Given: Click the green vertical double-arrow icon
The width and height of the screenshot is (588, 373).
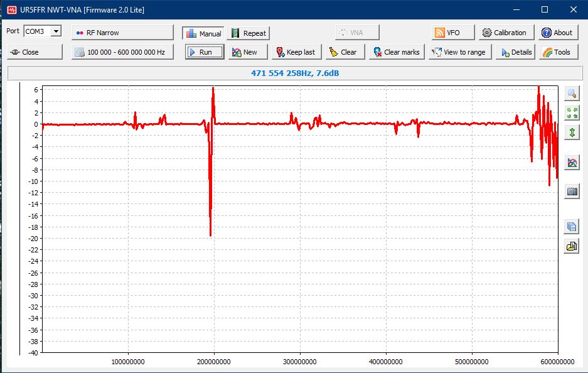Looking at the screenshot, I should pos(572,132).
